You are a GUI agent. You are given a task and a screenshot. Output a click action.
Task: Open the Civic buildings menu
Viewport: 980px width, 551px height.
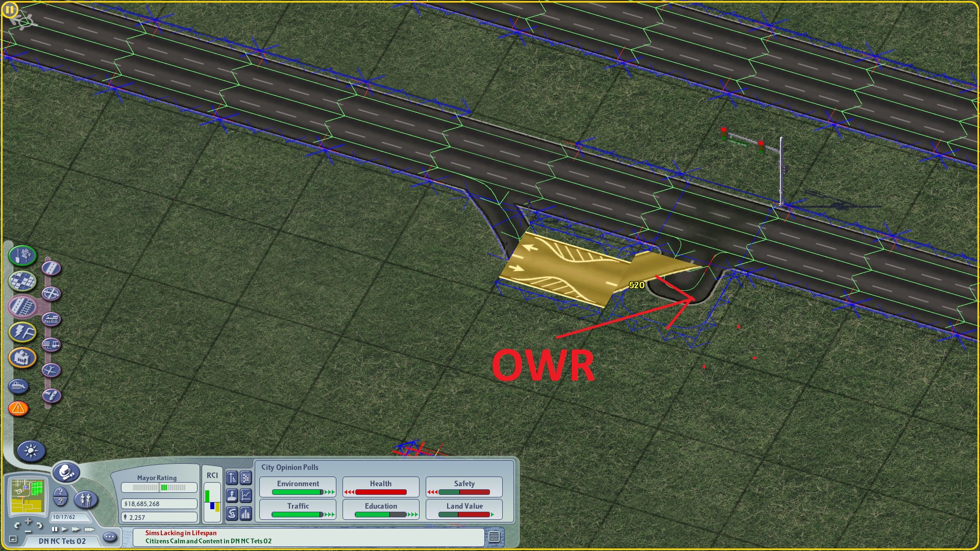pyautogui.click(x=22, y=358)
